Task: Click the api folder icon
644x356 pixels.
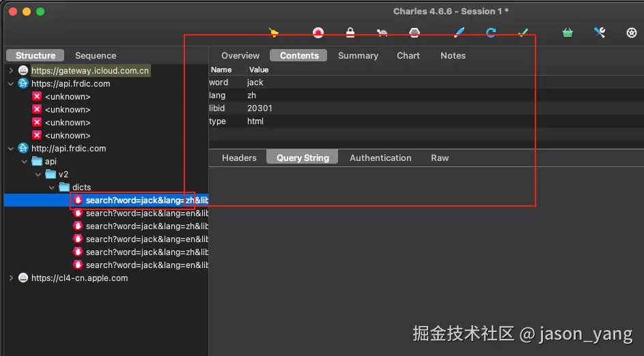Action: (x=37, y=161)
